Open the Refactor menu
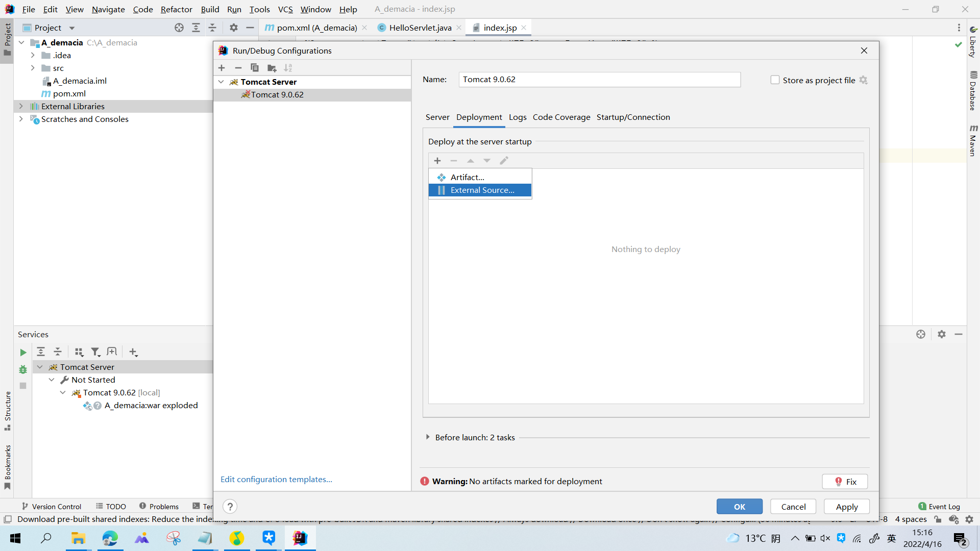The image size is (980, 551). point(176,9)
